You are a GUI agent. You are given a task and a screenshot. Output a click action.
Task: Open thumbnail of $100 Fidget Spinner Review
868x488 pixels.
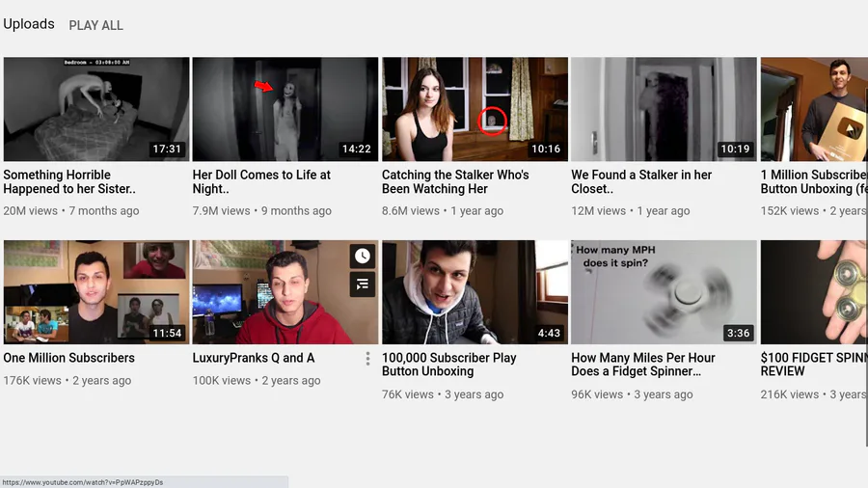pyautogui.click(x=813, y=292)
